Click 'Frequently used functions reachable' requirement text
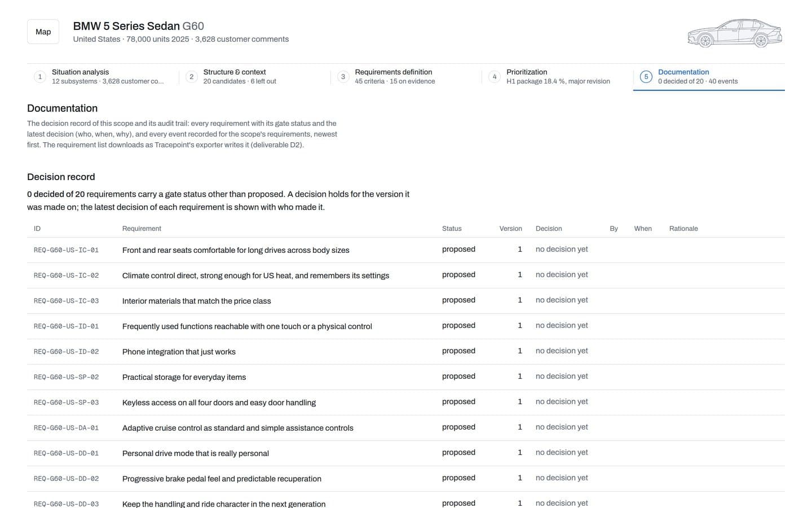Screen dimensions: 812x508 (x=247, y=326)
